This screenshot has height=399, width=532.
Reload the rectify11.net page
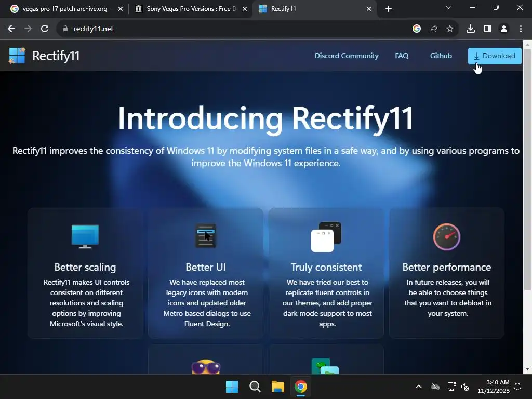(45, 29)
